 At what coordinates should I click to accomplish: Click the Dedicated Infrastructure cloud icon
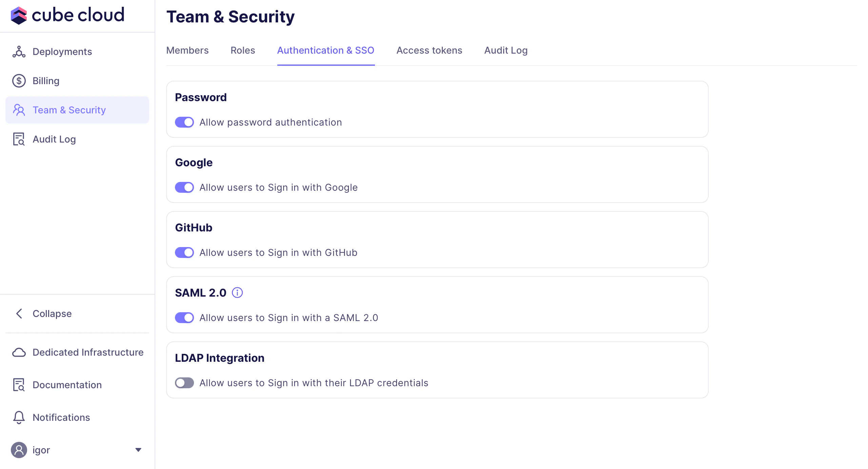(19, 352)
